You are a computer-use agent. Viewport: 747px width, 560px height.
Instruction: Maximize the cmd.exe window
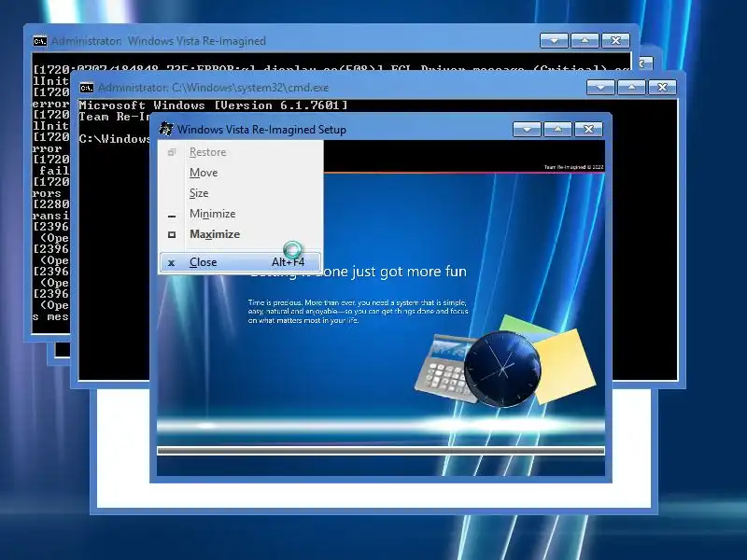click(631, 87)
